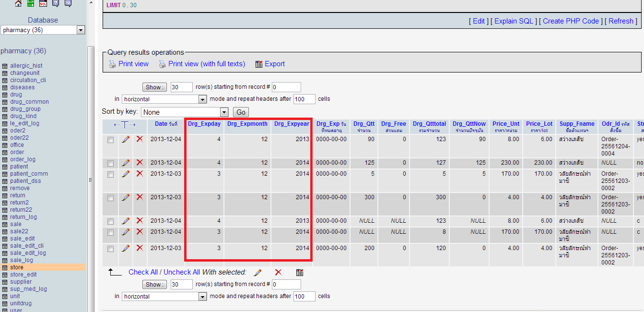Open the sale_edit_log table in sidebar
The image size is (644, 312).
28,253
